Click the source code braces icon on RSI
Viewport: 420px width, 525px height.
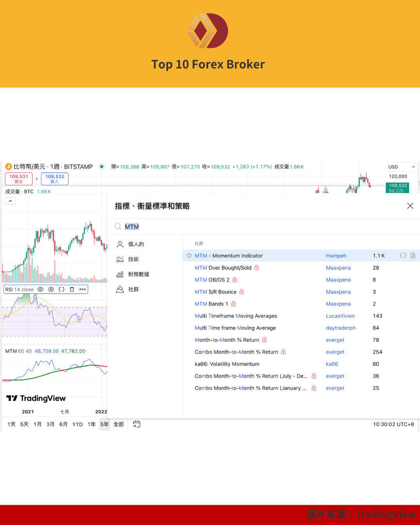tap(61, 289)
